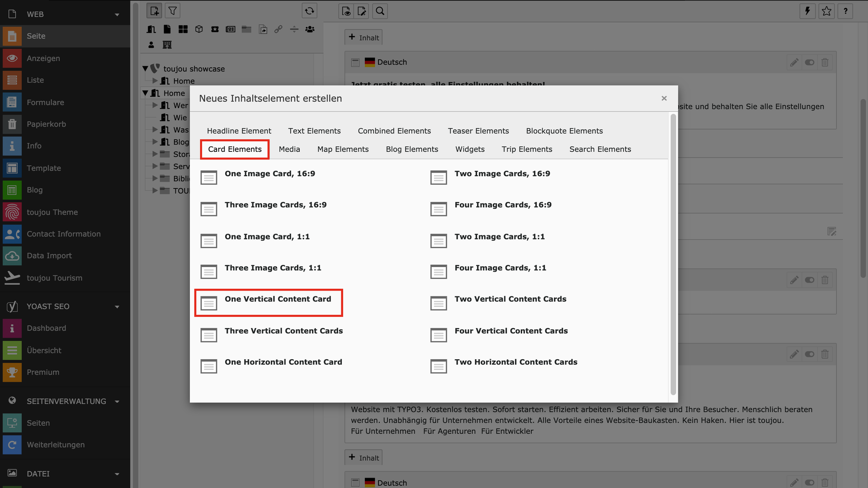Screen dimensions: 868x488
Task: Click the filter icon above page tree
Action: tap(173, 11)
